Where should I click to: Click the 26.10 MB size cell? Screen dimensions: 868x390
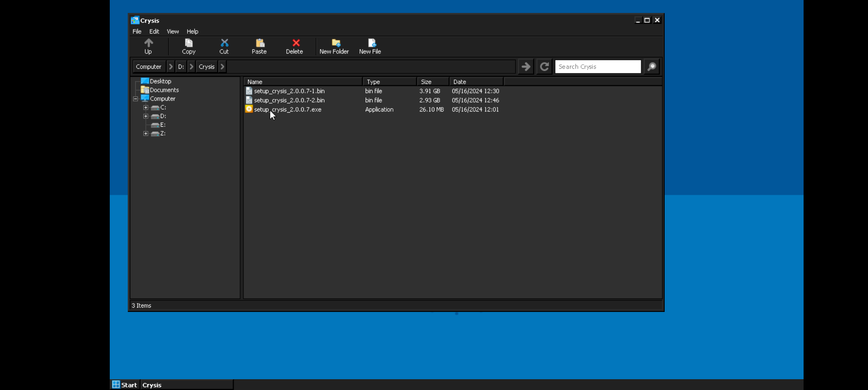tap(431, 109)
